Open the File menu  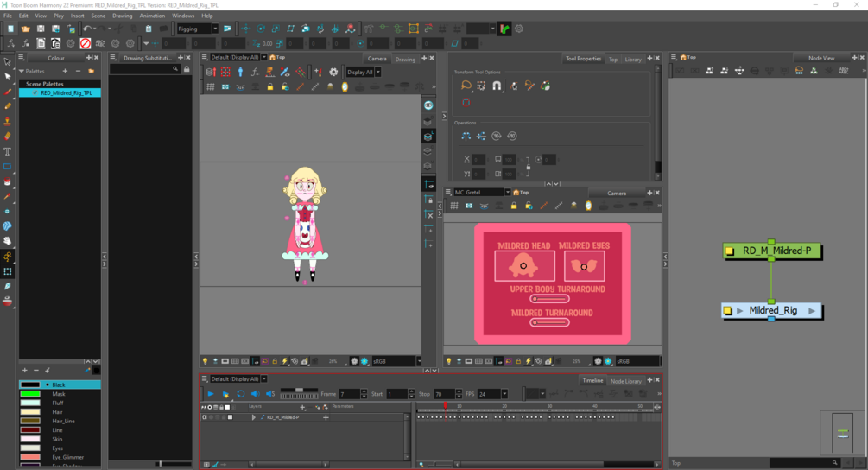(8, 16)
